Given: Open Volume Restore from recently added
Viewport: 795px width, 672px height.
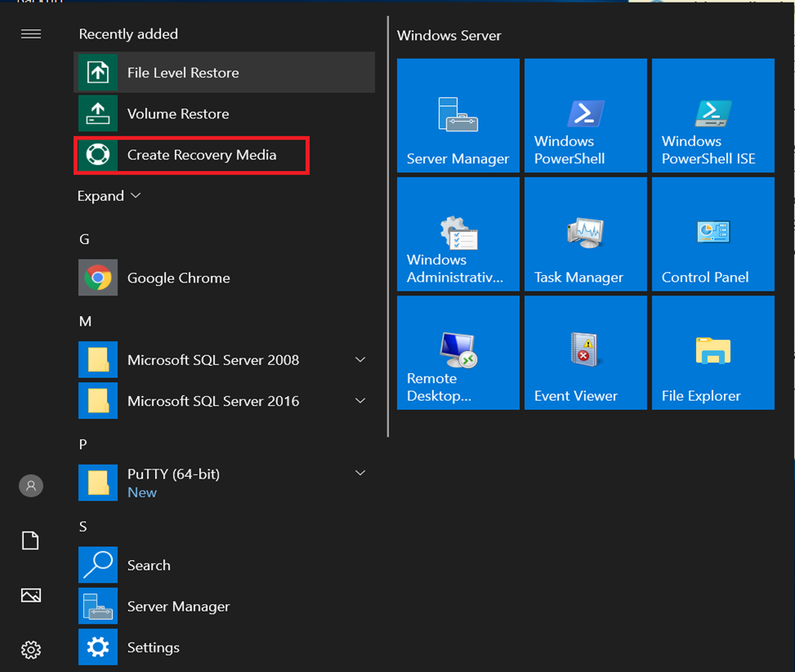Looking at the screenshot, I should click(177, 113).
